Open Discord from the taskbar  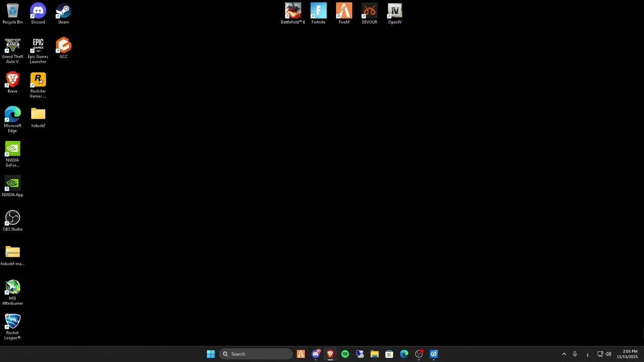pos(315,354)
